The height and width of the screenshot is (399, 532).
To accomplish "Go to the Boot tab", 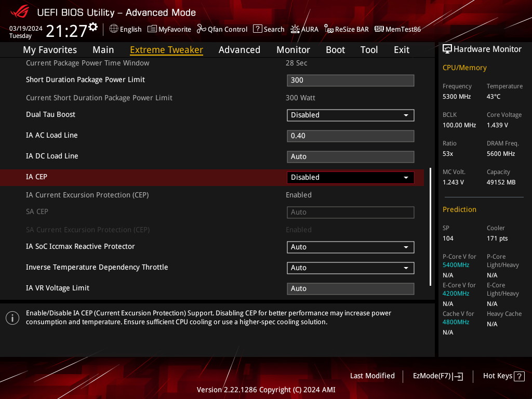I will coord(335,50).
